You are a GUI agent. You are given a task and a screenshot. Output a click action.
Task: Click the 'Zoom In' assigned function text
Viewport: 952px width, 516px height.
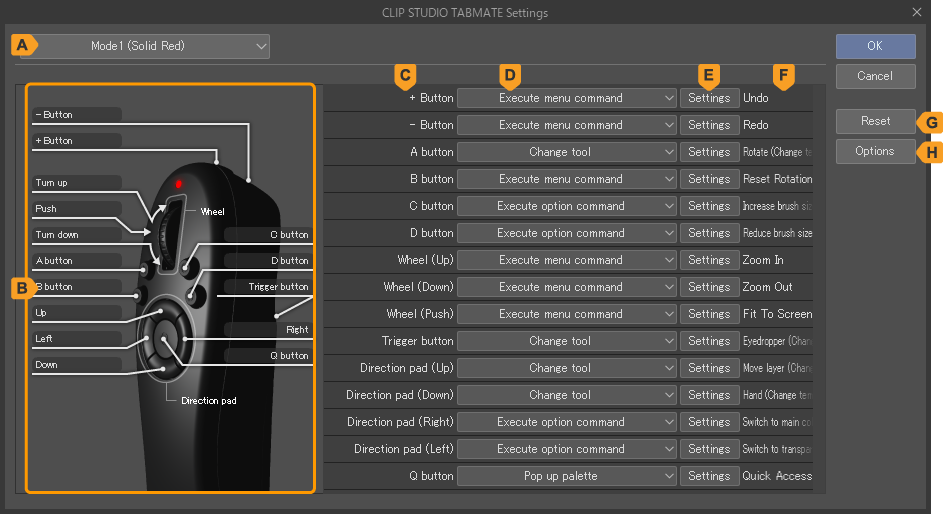[763, 260]
